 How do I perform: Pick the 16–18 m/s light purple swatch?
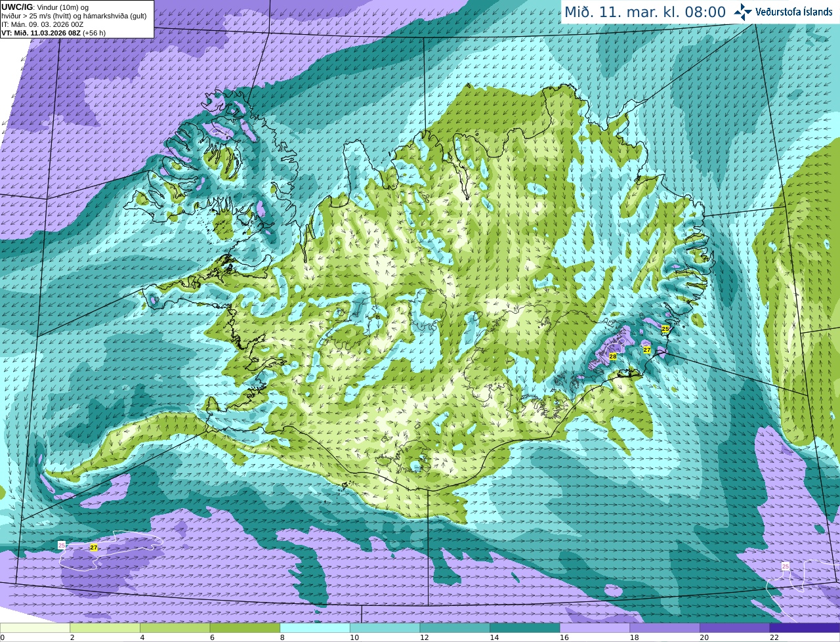click(595, 628)
